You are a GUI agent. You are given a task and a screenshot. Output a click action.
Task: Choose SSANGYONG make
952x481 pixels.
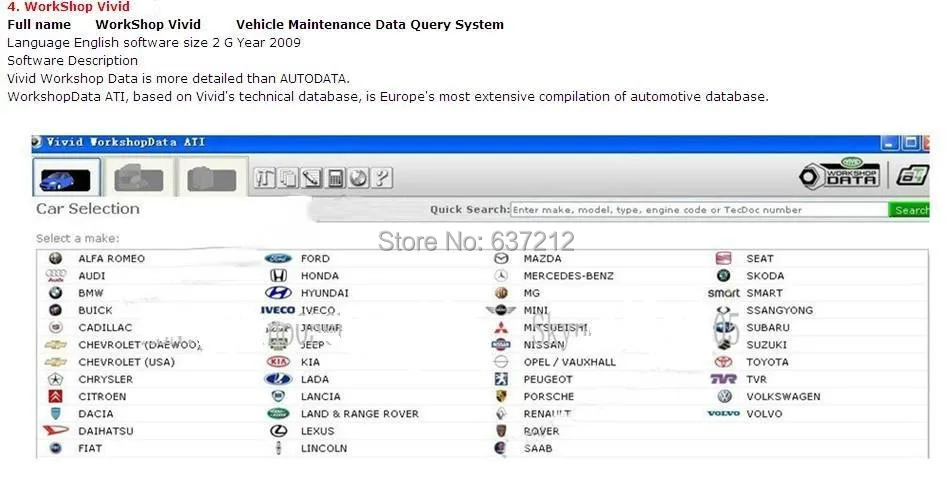(x=780, y=310)
